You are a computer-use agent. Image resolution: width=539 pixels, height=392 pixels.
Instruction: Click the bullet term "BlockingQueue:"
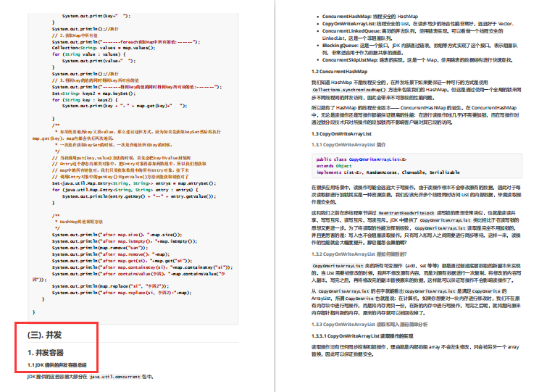point(340,46)
